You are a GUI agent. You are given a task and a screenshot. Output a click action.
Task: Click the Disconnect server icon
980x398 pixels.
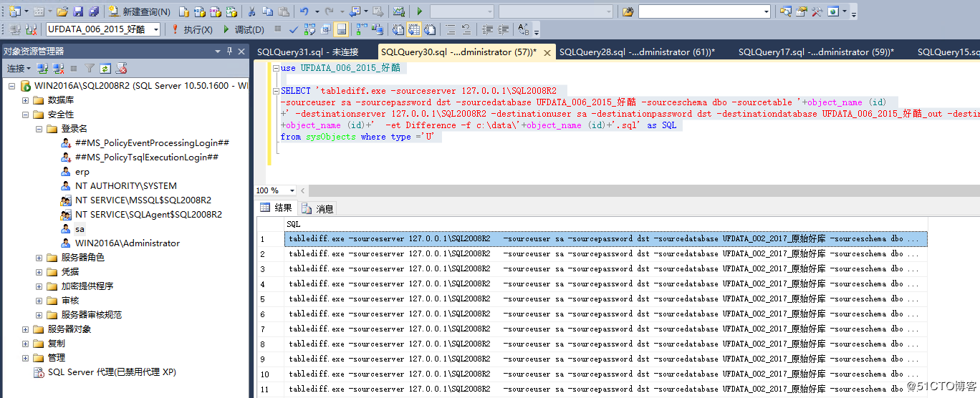(x=57, y=69)
